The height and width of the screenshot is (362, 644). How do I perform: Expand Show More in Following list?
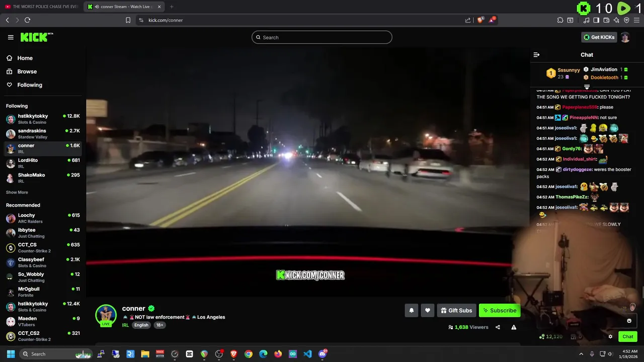(17, 192)
